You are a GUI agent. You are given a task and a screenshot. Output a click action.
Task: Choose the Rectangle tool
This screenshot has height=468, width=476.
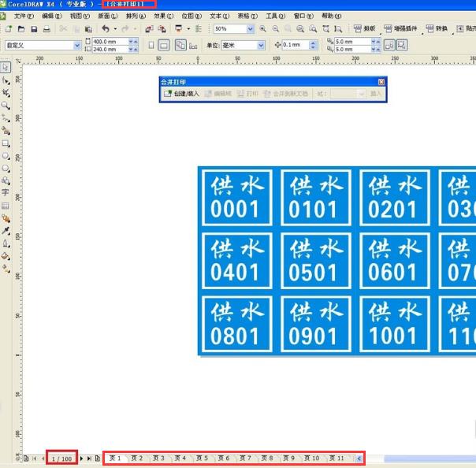pyautogui.click(x=6, y=143)
